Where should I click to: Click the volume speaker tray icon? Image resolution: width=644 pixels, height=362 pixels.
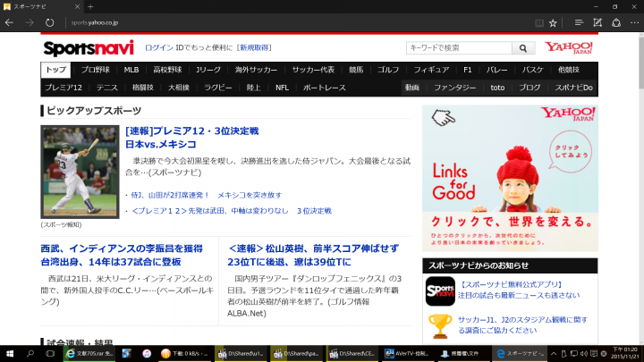[x=584, y=353]
